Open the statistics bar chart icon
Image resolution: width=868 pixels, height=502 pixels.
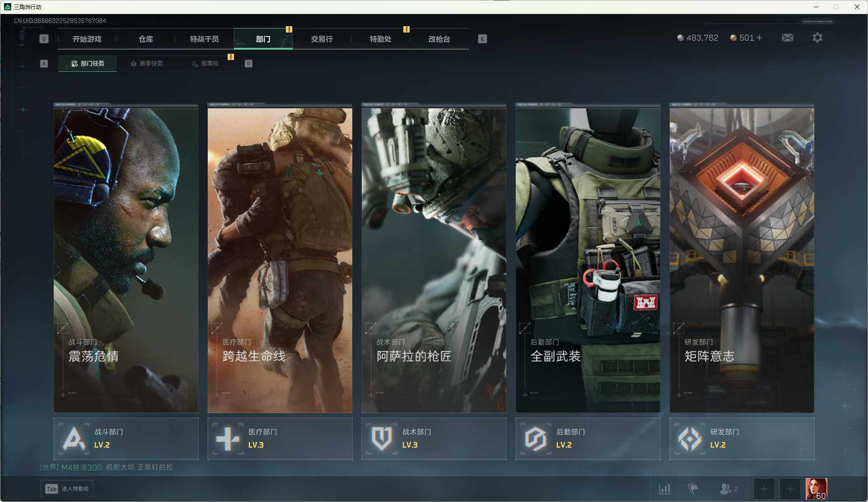[x=664, y=489]
